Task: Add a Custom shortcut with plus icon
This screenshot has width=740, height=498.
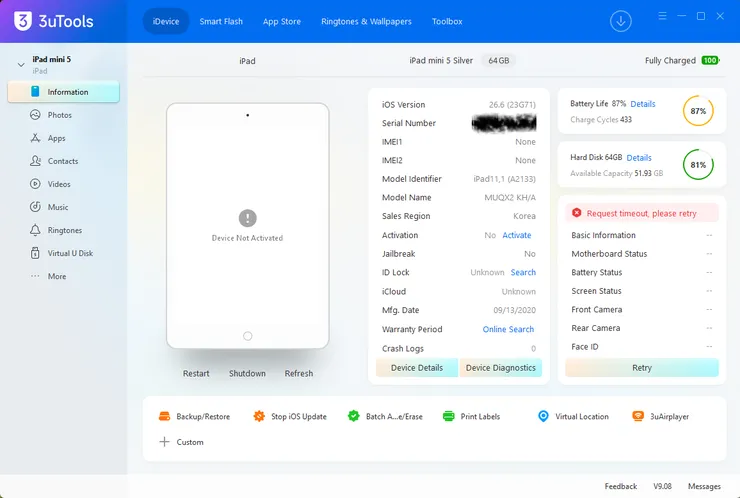Action: [x=164, y=442]
